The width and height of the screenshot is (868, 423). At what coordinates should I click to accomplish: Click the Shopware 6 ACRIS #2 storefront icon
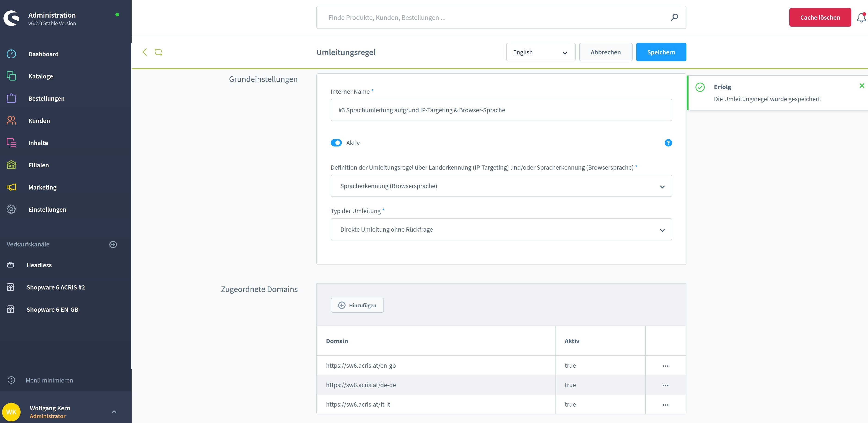[x=10, y=287]
